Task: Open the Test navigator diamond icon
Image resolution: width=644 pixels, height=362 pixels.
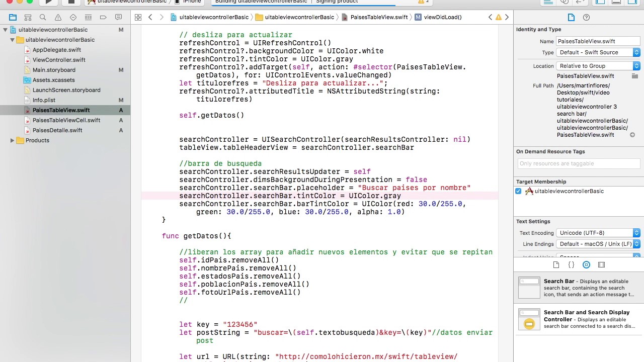Action: tap(73, 17)
